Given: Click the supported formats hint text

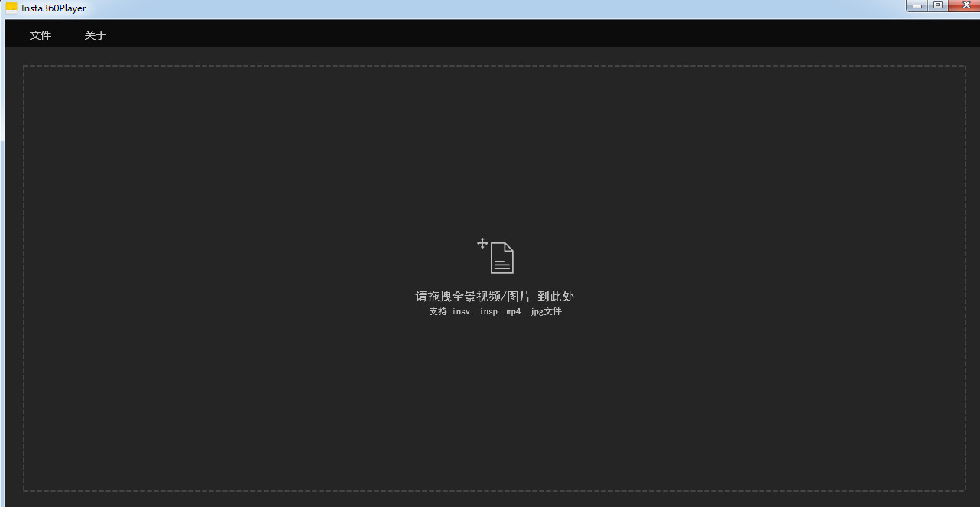Looking at the screenshot, I should coord(495,311).
